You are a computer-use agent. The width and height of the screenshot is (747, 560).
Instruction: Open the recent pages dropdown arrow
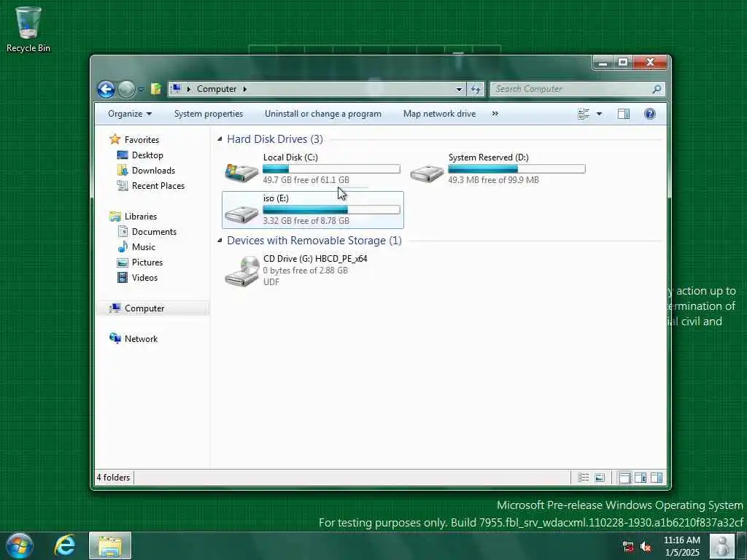141,89
